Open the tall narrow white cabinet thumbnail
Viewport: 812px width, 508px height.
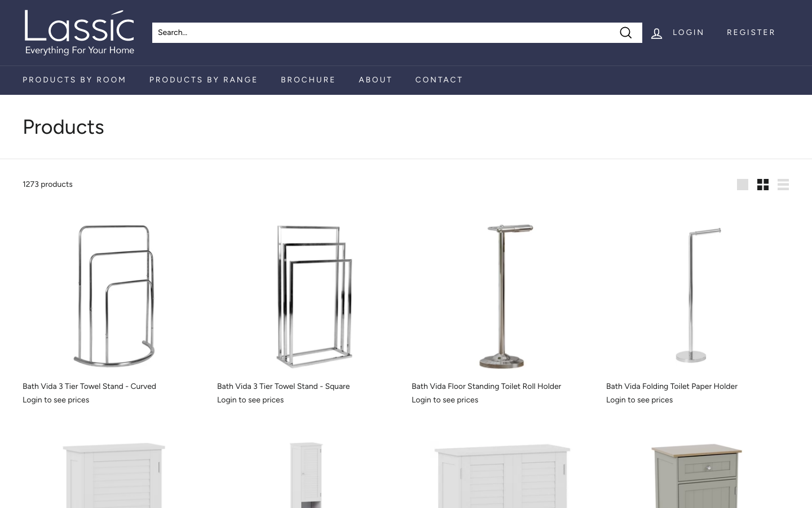click(306, 475)
